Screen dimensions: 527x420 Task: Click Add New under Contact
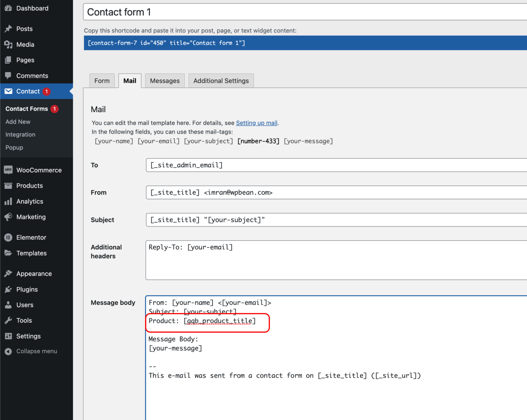click(18, 122)
